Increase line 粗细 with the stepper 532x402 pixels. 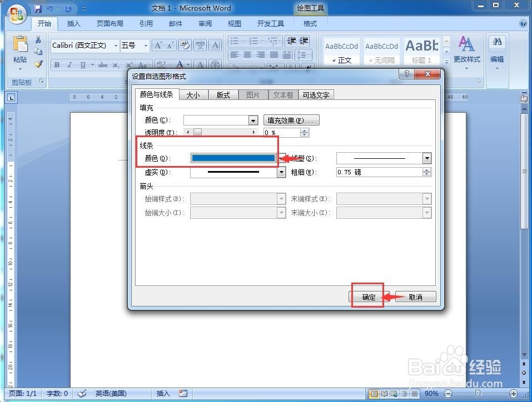pyautogui.click(x=426, y=170)
